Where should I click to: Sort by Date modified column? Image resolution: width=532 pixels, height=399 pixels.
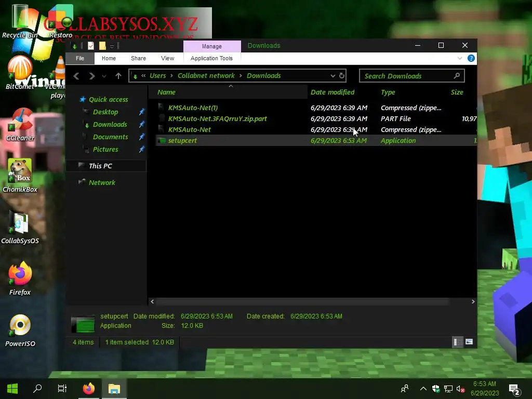(x=332, y=92)
